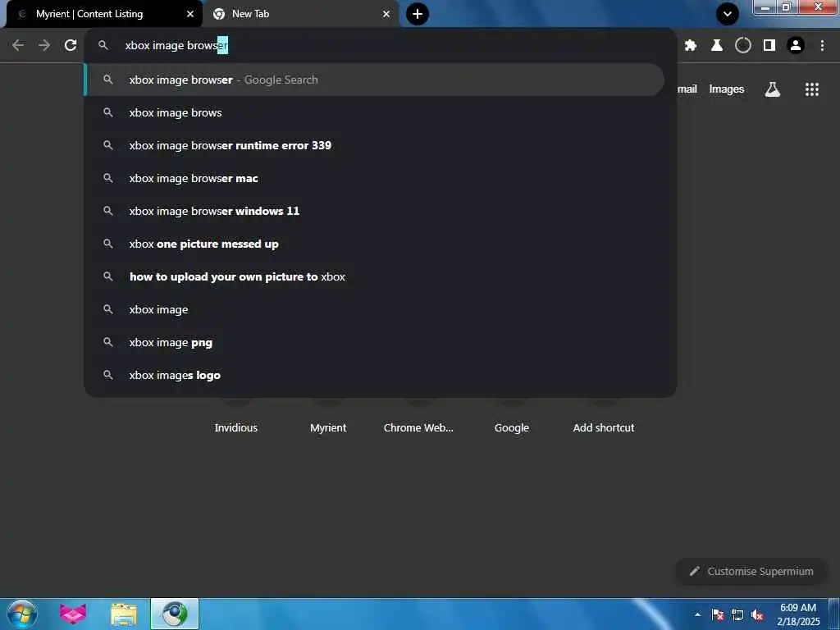The image size is (840, 630).
Task: Select the plain 'xbox image' suggestion
Action: [374, 309]
